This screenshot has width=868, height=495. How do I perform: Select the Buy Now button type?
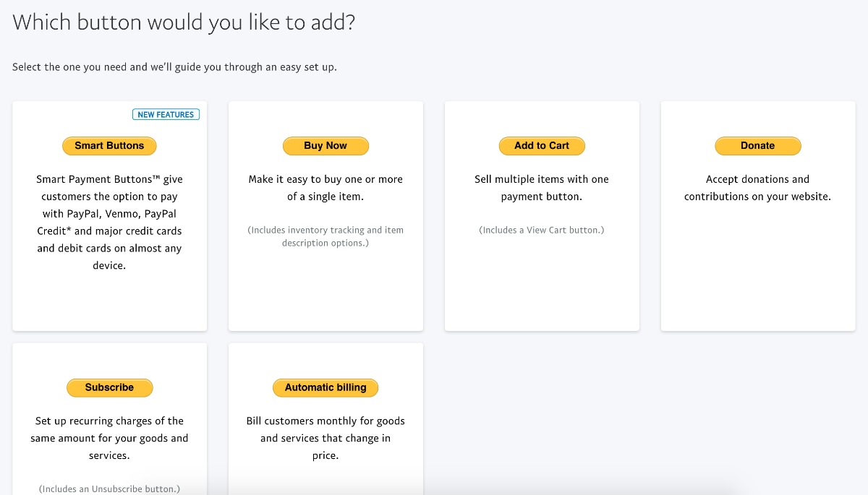[325, 146]
